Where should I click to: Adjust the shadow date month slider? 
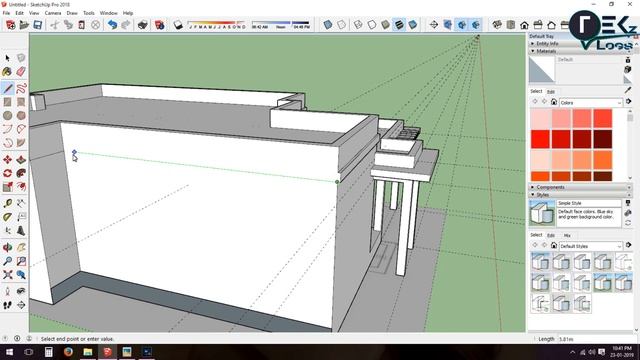(217, 24)
